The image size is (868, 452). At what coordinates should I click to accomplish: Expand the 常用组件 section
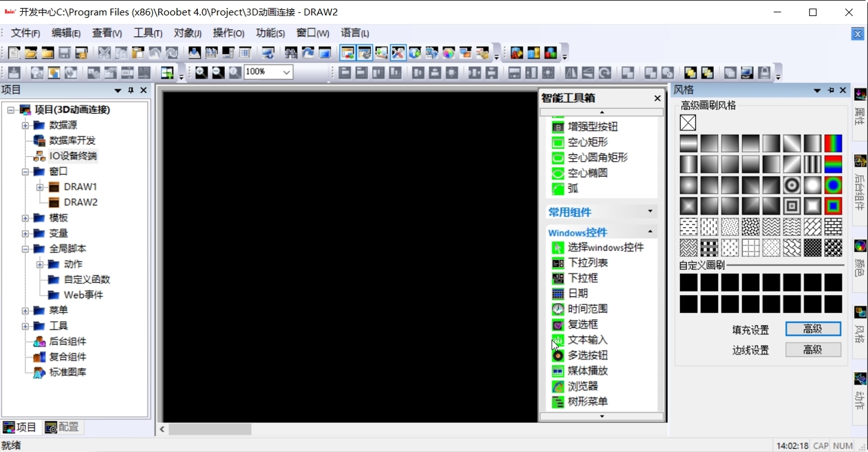(x=650, y=212)
